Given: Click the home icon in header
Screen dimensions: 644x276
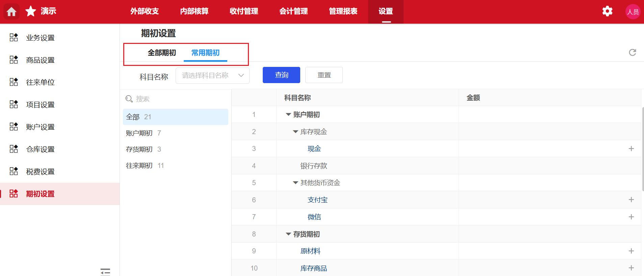Looking at the screenshot, I should [11, 11].
